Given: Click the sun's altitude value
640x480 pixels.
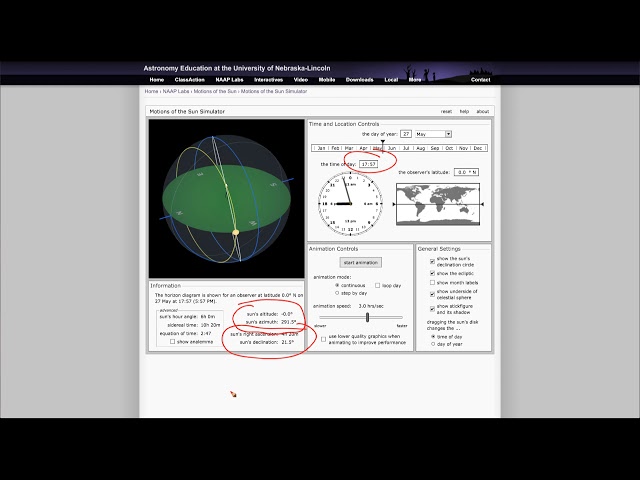Looking at the screenshot, I should tap(287, 314).
